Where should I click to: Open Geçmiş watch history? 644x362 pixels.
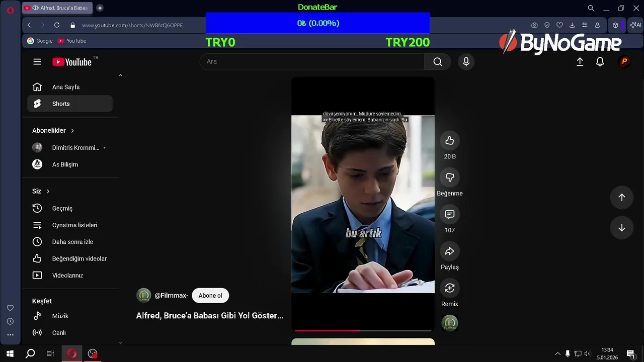pos(70,208)
